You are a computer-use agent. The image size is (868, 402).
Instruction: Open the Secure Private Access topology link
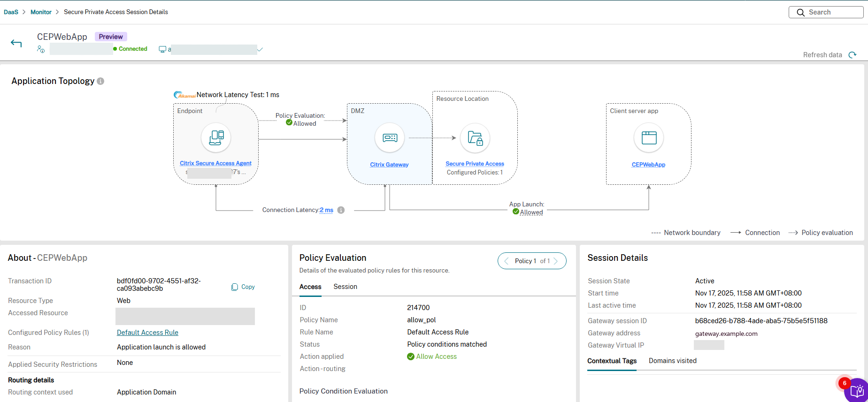[x=475, y=164]
